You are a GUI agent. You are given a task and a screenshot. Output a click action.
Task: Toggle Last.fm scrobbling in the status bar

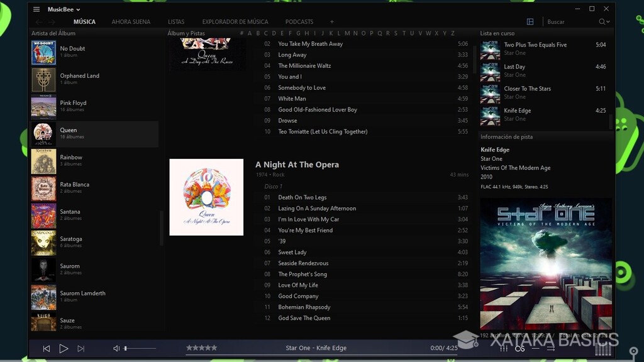520,349
